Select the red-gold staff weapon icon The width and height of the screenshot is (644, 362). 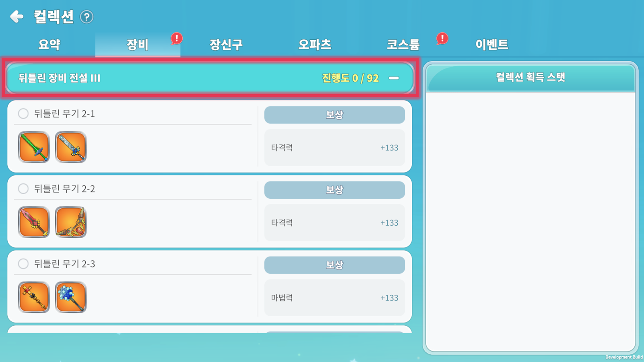point(34,297)
